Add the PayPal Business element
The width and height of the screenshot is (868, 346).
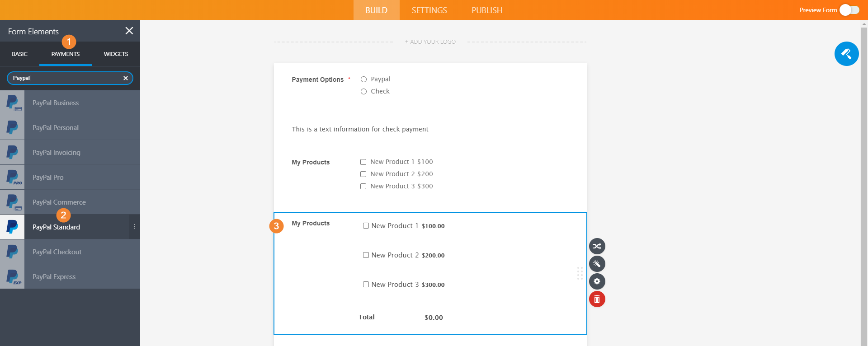click(x=70, y=103)
